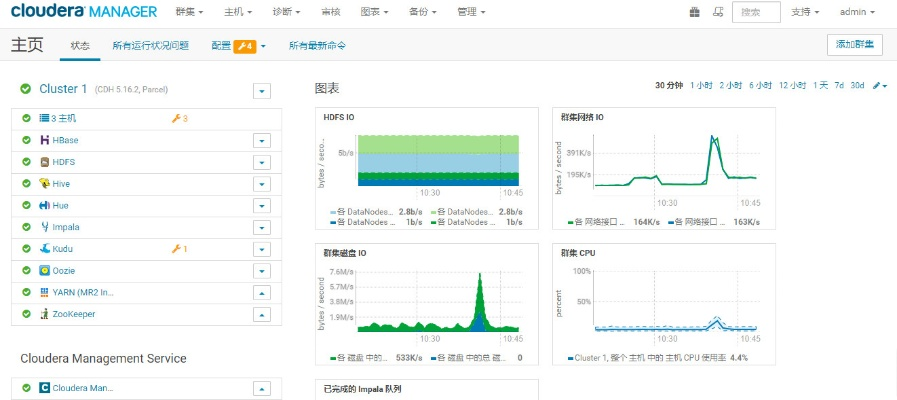
Task: Switch to the 所有运行状况问题 tab
Action: pos(150,46)
